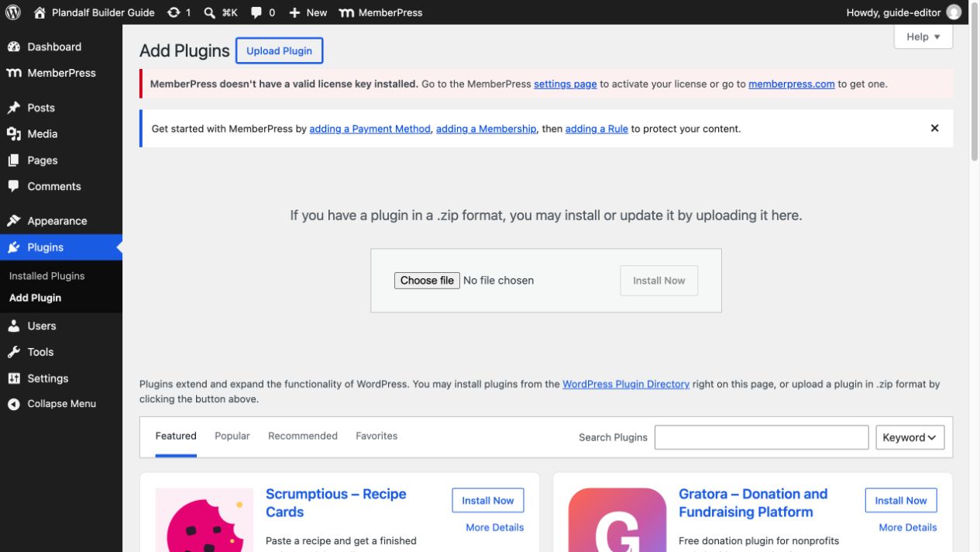Click the Choose file button

pyautogui.click(x=427, y=281)
